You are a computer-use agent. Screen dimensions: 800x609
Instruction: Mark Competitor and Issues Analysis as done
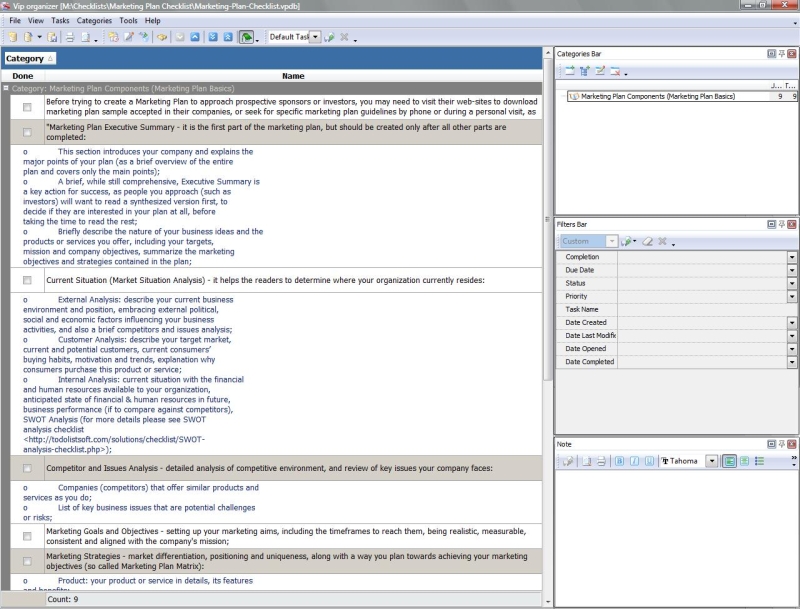tap(27, 468)
